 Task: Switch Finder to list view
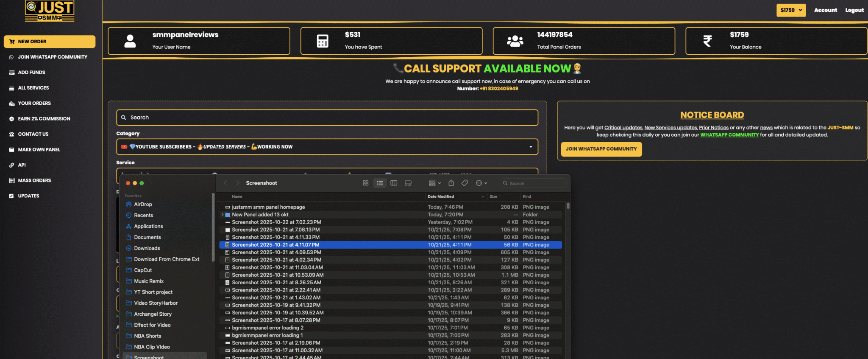380,183
